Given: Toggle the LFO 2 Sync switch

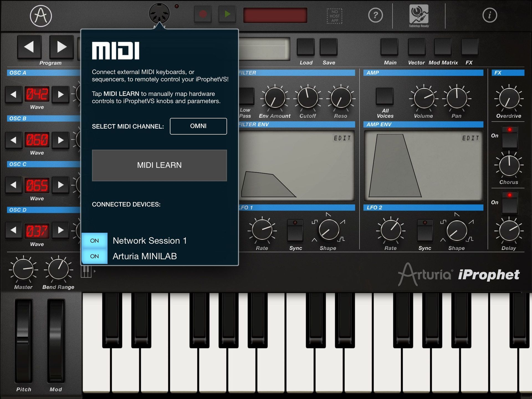Looking at the screenshot, I should pyautogui.click(x=425, y=231).
